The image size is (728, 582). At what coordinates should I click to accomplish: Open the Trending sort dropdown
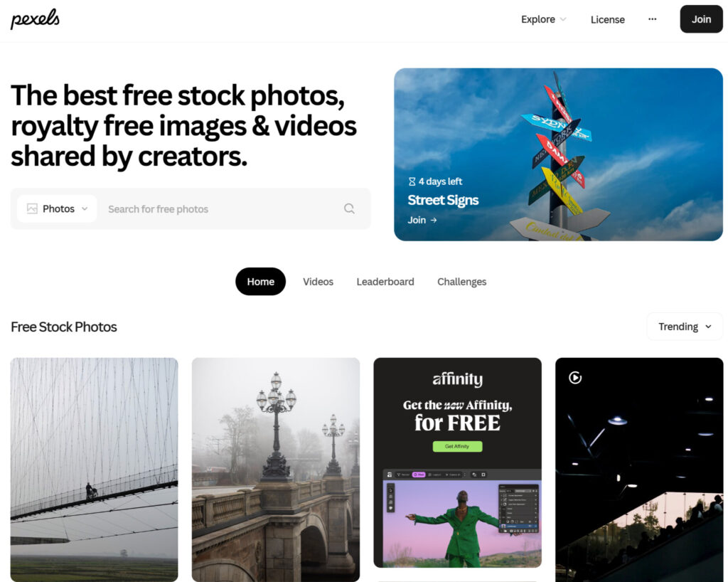tap(685, 327)
